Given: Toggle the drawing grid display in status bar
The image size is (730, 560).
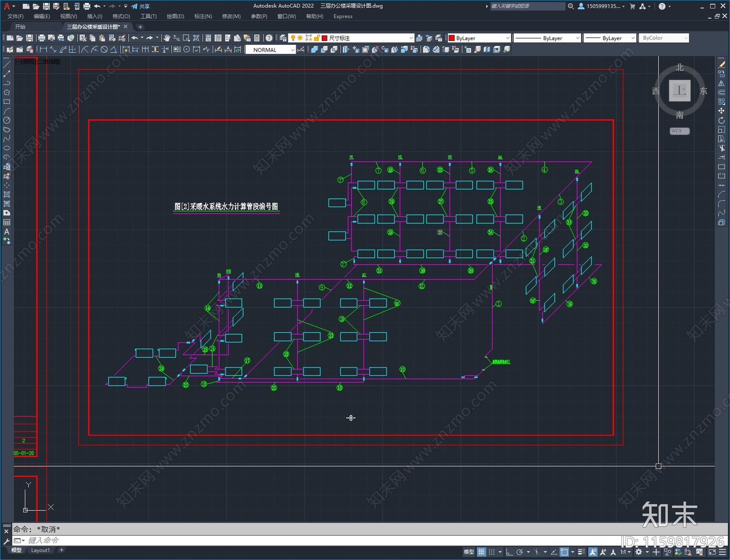Looking at the screenshot, I should pyautogui.click(x=481, y=552).
